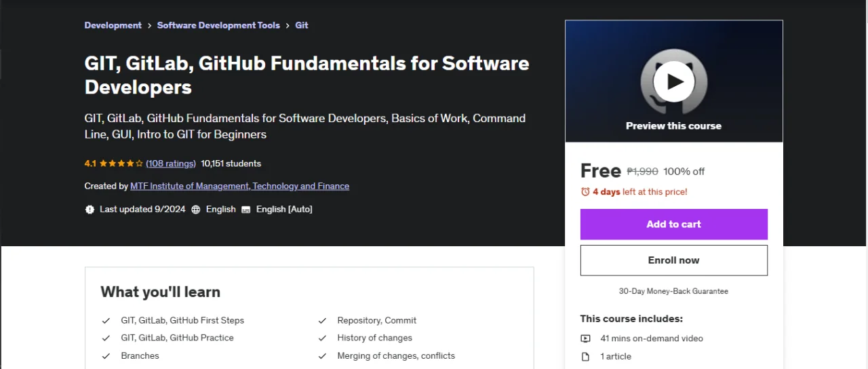Click checkmark beside Merging of changes, conflicts
This screenshot has width=868, height=369.
323,355
